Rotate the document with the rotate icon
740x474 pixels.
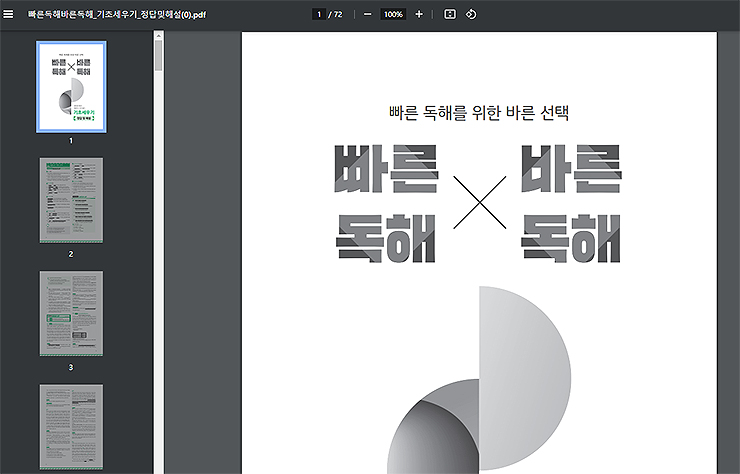471,14
